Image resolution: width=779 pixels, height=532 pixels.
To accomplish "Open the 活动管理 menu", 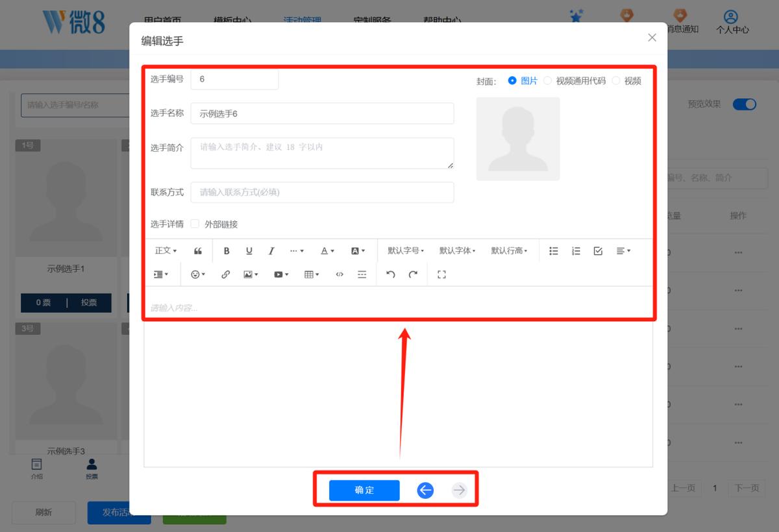I will (302, 21).
